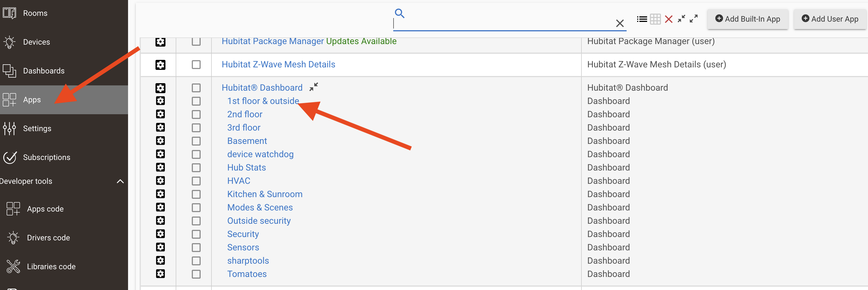Screen dimensions: 868x290
Task: Open gear for Z-Wave Mesh Details row
Action: (x=160, y=65)
